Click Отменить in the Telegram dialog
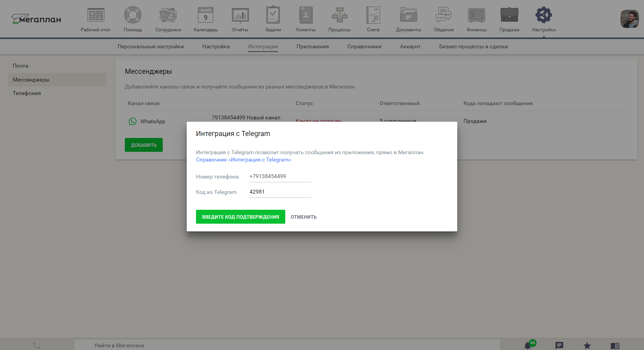 (x=304, y=217)
